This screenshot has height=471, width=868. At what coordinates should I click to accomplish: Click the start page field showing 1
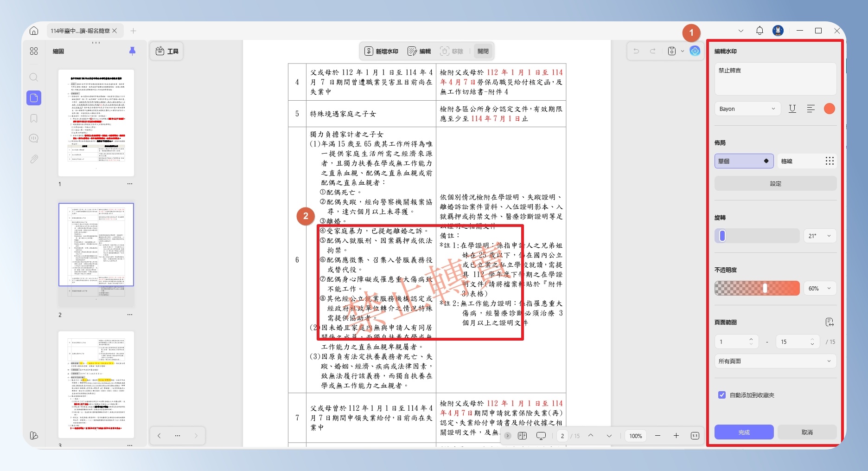pos(736,342)
